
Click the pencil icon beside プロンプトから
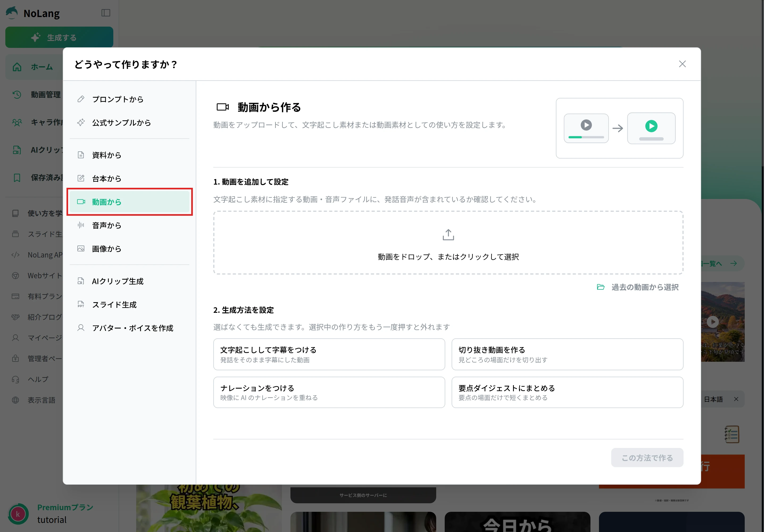81,99
